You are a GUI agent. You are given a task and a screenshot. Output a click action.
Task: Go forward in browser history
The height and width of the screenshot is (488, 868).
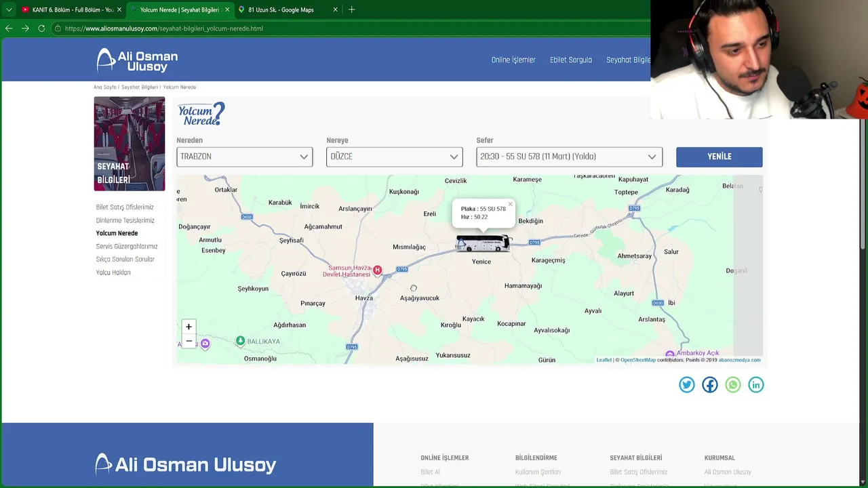pyautogui.click(x=25, y=28)
